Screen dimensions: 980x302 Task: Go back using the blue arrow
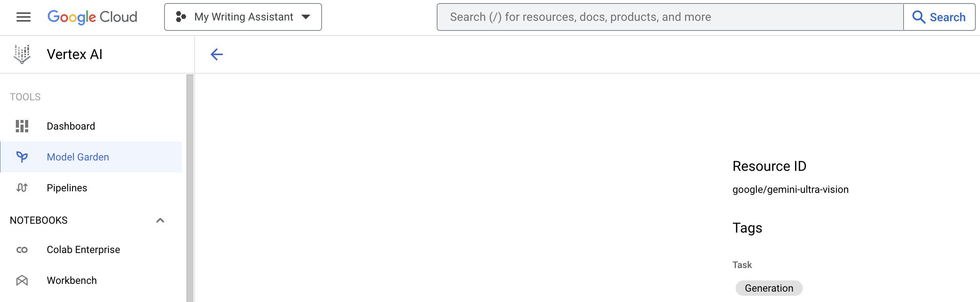(x=217, y=54)
